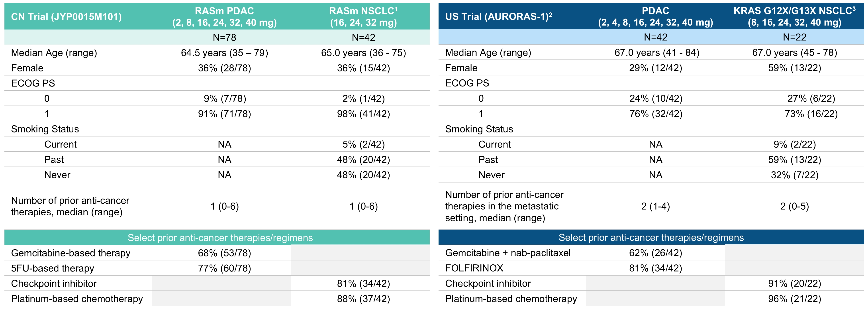Select the Gemcitabine-based therapy row label
Image resolution: width=868 pixels, height=311 pixels.
pyautogui.click(x=71, y=253)
